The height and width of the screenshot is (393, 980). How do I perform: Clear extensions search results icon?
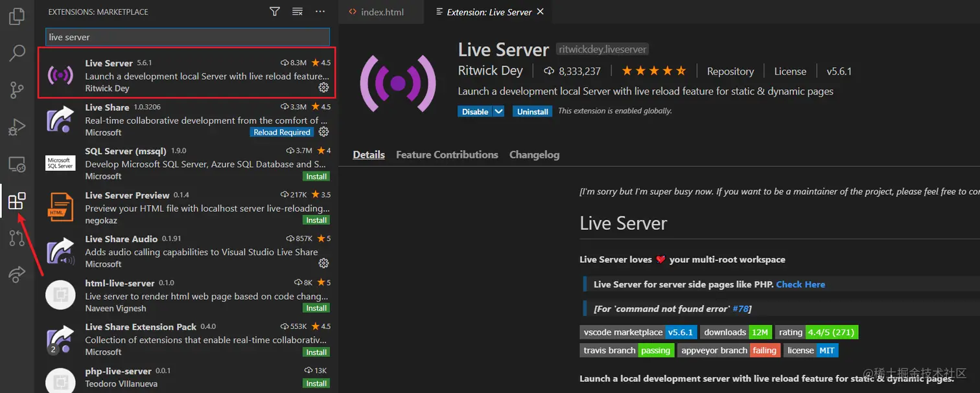tap(297, 12)
